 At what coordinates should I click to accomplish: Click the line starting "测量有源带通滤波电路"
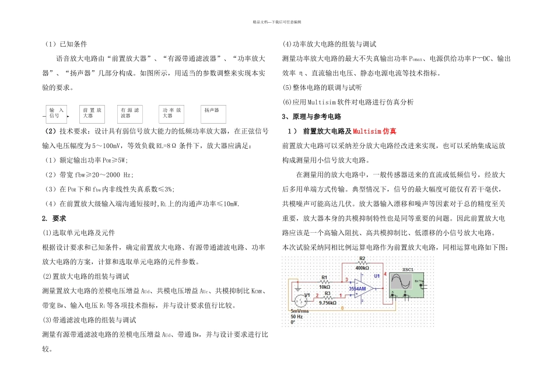[x=155, y=334]
